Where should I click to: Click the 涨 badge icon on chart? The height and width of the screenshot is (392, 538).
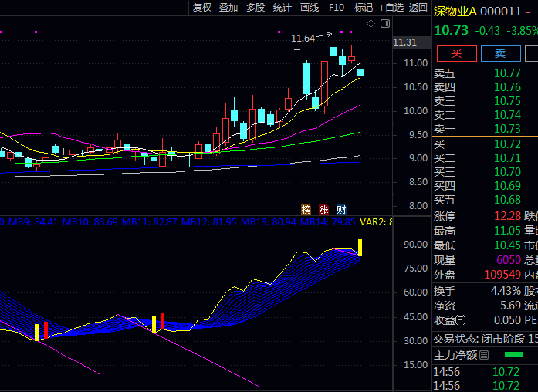tap(323, 209)
